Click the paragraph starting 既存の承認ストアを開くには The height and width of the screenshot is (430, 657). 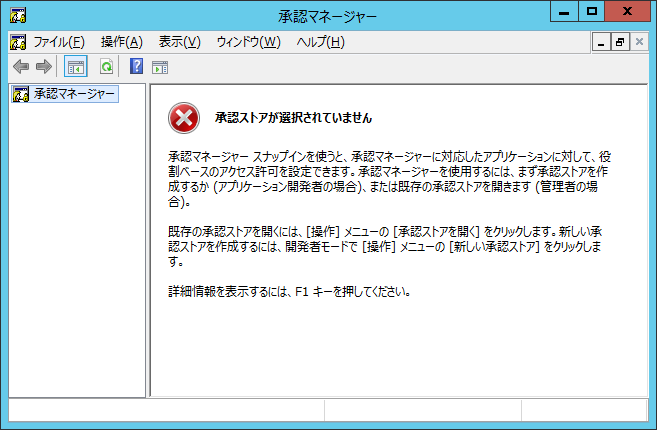(x=385, y=246)
